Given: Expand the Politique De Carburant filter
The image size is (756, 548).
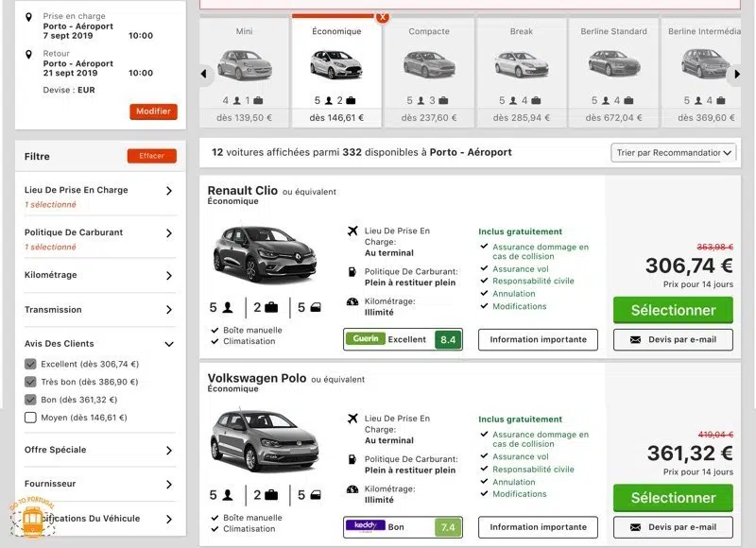Looking at the screenshot, I should click(169, 233).
